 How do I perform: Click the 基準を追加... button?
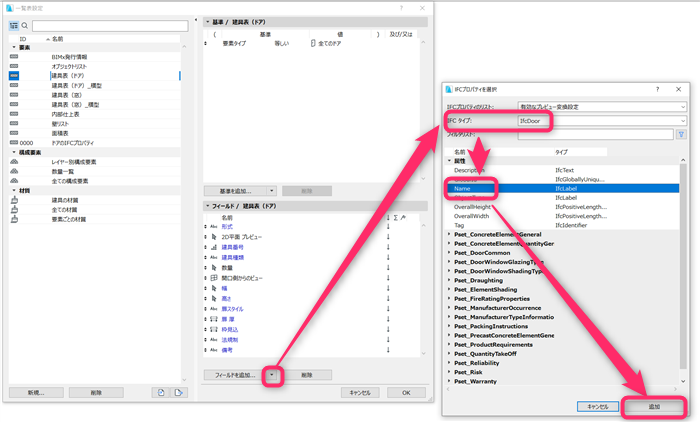click(x=236, y=191)
